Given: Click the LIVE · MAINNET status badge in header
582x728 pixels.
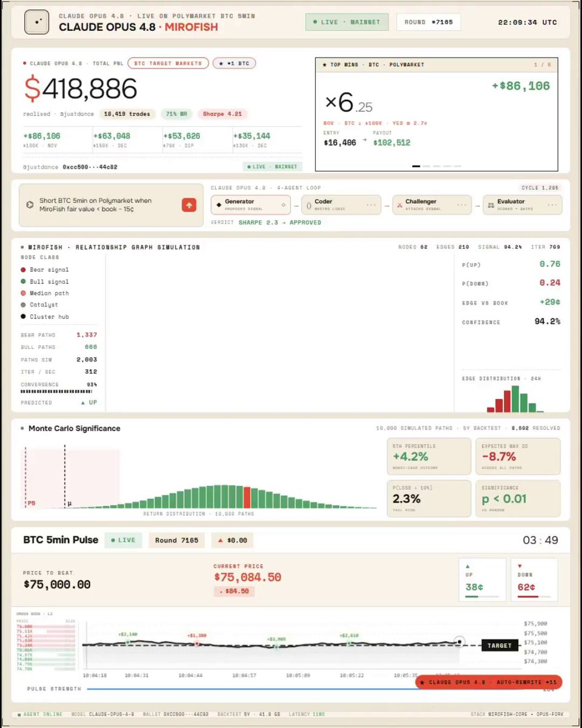Looking at the screenshot, I should click(346, 22).
